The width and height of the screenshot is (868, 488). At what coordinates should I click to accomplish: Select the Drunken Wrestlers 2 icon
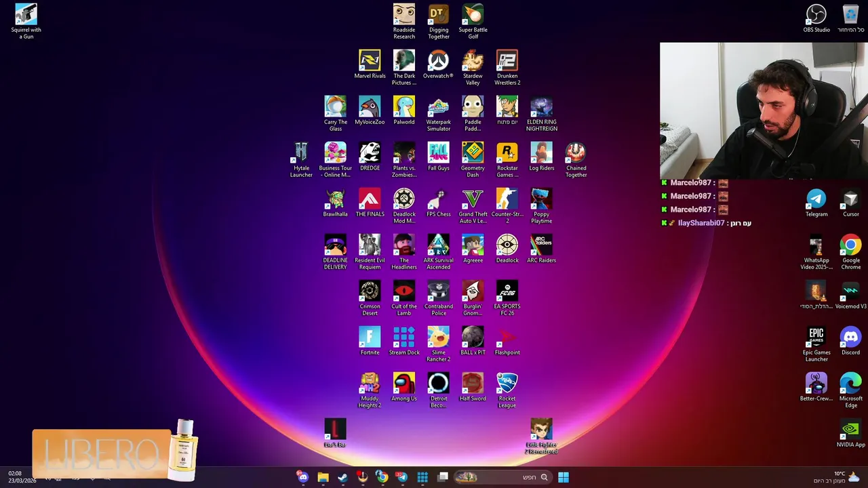[x=507, y=67]
